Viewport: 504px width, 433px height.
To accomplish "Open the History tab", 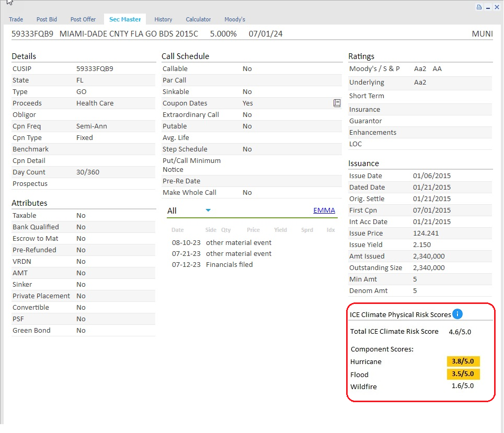I will point(163,19).
